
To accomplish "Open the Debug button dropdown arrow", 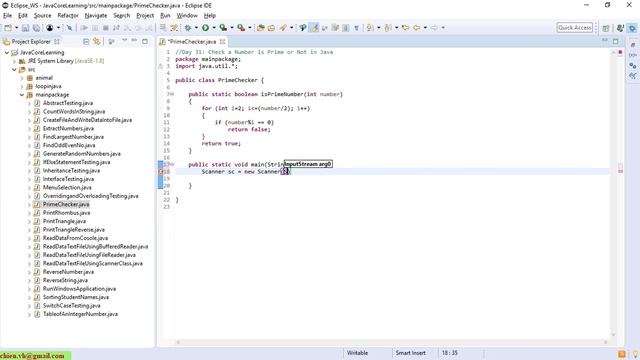I will [x=196, y=28].
